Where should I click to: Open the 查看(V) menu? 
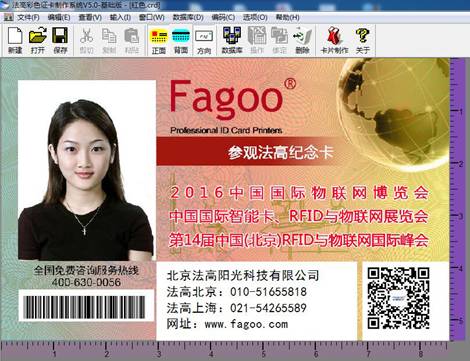[x=90, y=17]
